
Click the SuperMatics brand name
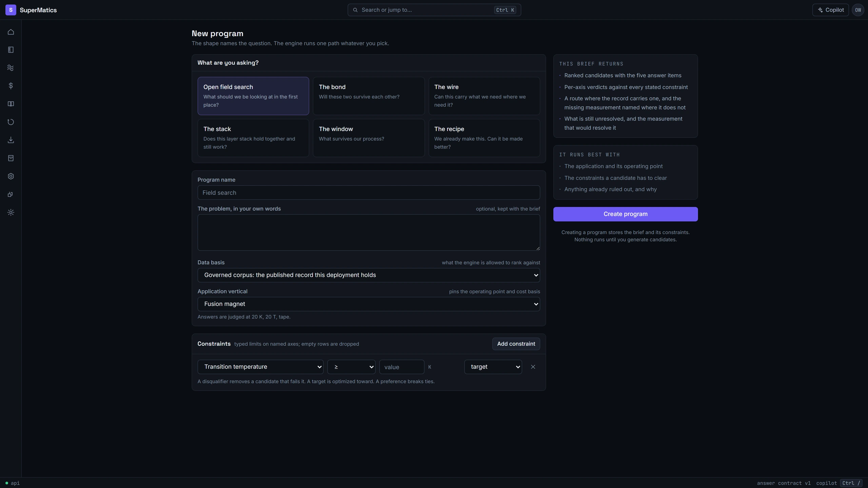pyautogui.click(x=38, y=10)
